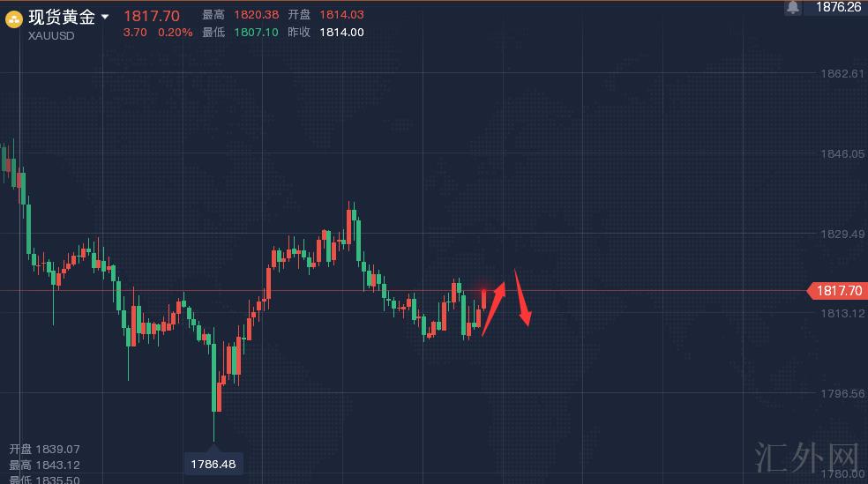Image resolution: width=868 pixels, height=484 pixels.
Task: Click the alert bell icon
Action: click(793, 8)
